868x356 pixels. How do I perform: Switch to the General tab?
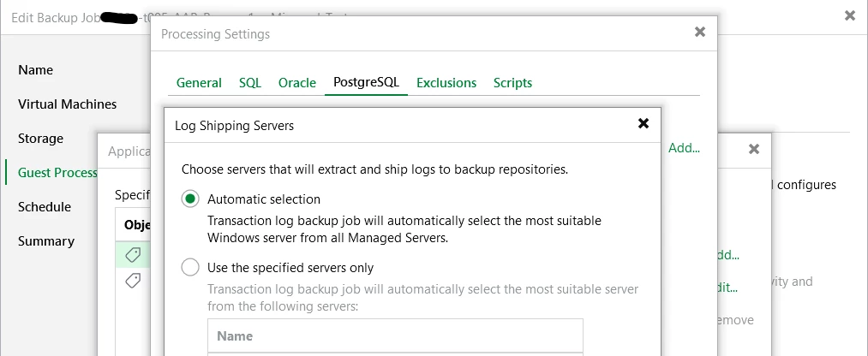[x=199, y=83]
